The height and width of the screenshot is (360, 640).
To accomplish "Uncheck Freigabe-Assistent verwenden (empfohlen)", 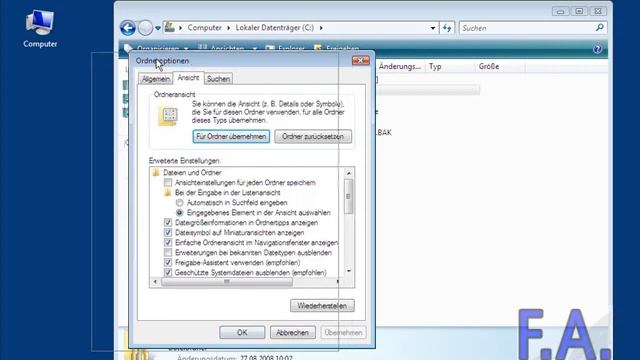I will click(x=168, y=262).
